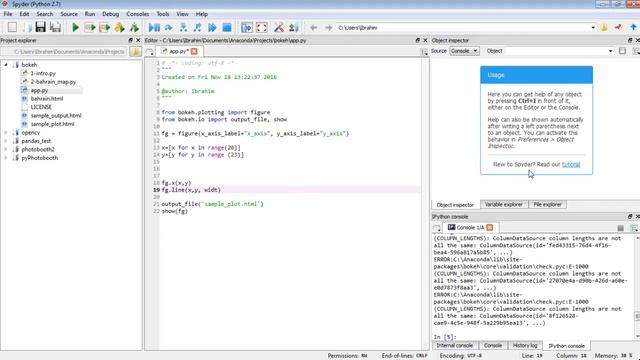The image size is (640, 360).
Task: Click the Change to parent directory arrow
Action: pos(633,27)
